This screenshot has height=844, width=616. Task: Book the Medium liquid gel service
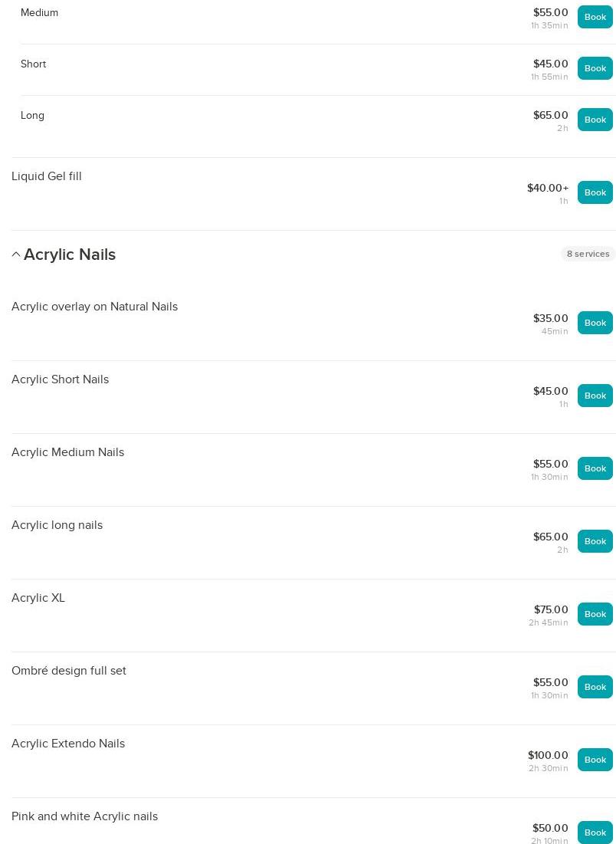[595, 17]
